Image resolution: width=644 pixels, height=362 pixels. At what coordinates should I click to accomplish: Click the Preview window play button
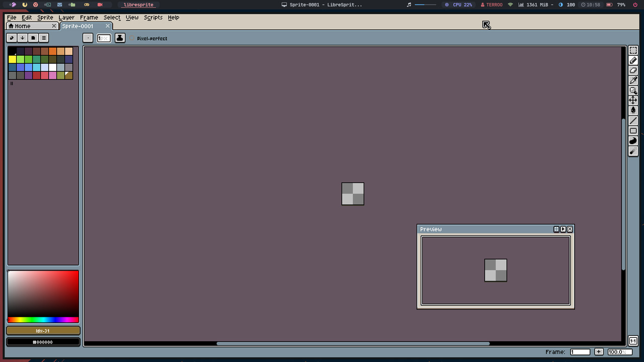pyautogui.click(x=563, y=229)
